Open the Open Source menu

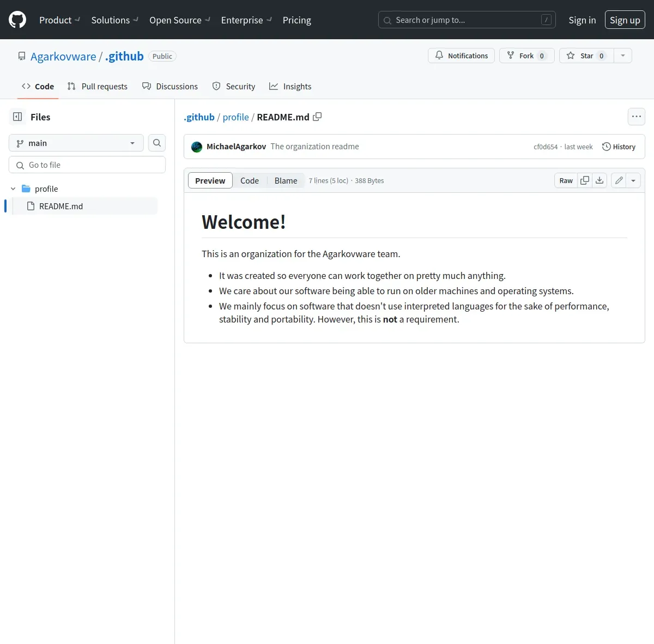[180, 20]
